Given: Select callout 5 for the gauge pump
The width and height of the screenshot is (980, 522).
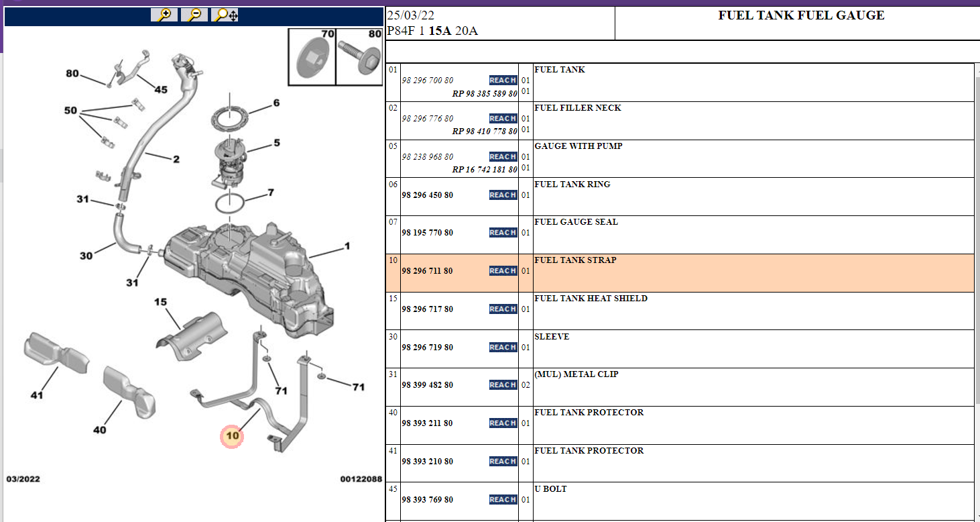Looking at the screenshot, I should 276,143.
